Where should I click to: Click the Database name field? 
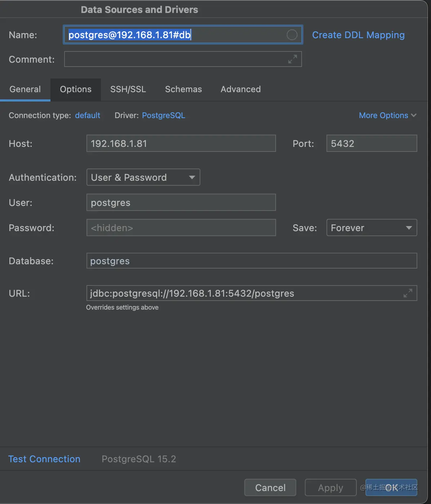pos(252,261)
